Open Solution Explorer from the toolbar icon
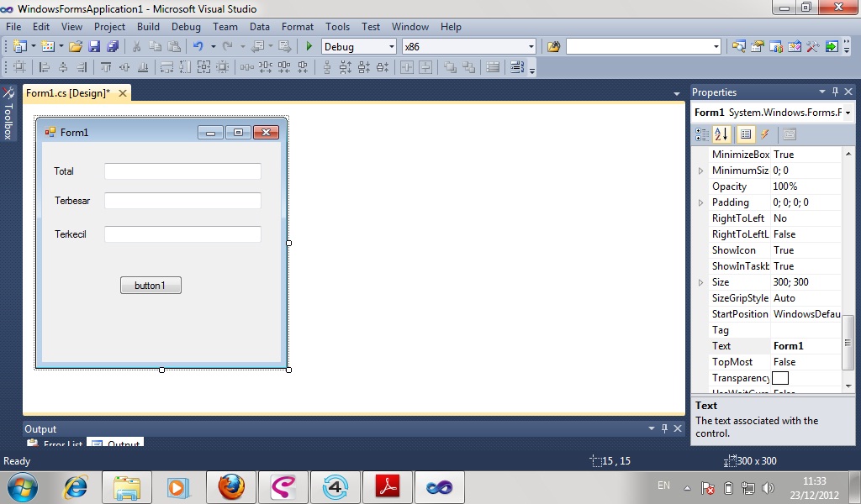Image resolution: width=861 pixels, height=504 pixels. tap(738, 46)
